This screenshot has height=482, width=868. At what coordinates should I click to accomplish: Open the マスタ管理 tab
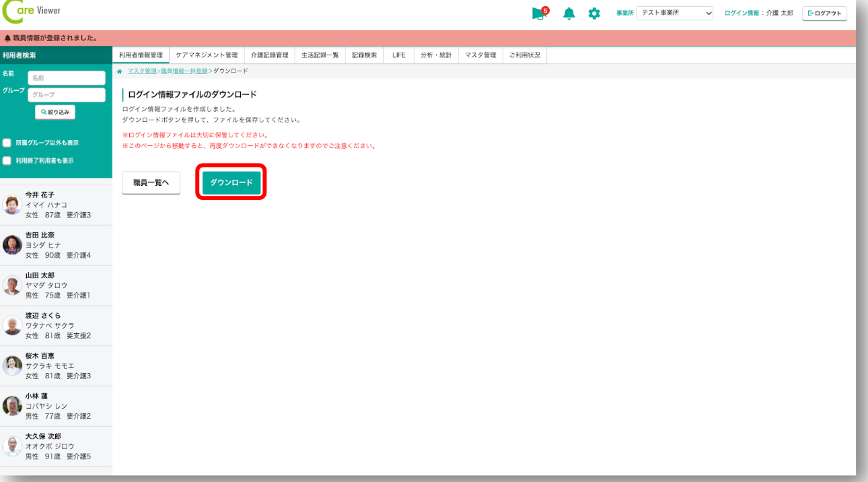click(480, 55)
